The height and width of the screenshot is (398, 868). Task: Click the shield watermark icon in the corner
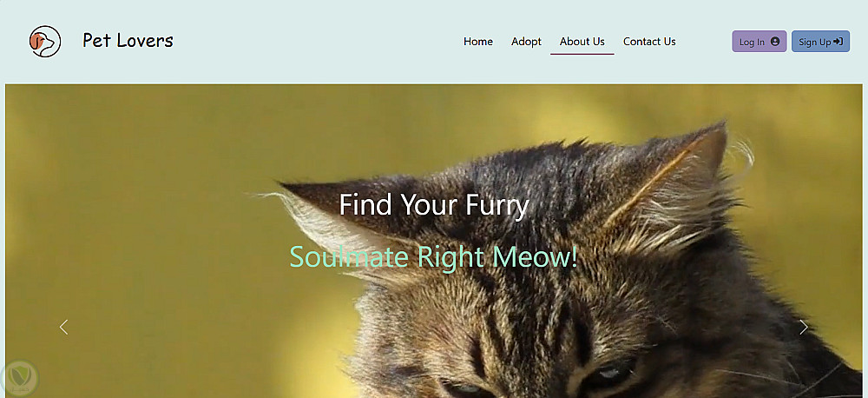20,379
